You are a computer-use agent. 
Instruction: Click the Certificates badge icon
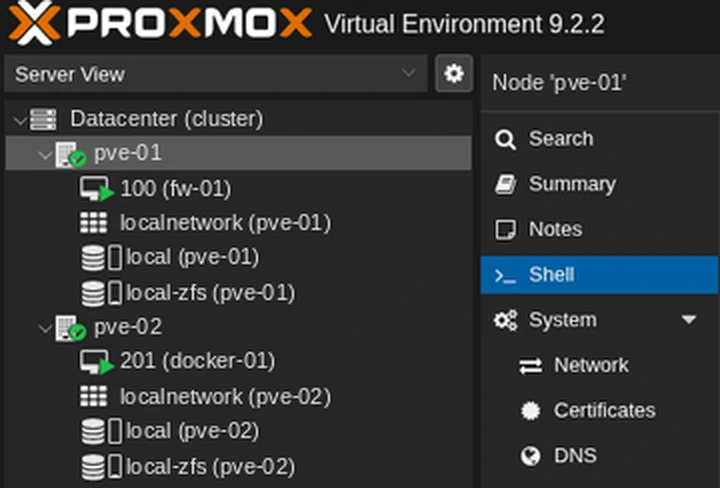pos(530,411)
